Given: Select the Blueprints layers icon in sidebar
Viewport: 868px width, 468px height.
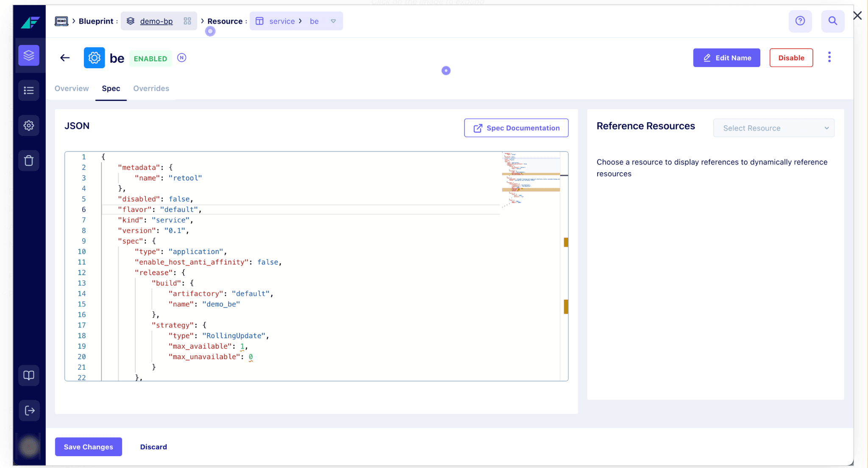Looking at the screenshot, I should coord(29,55).
